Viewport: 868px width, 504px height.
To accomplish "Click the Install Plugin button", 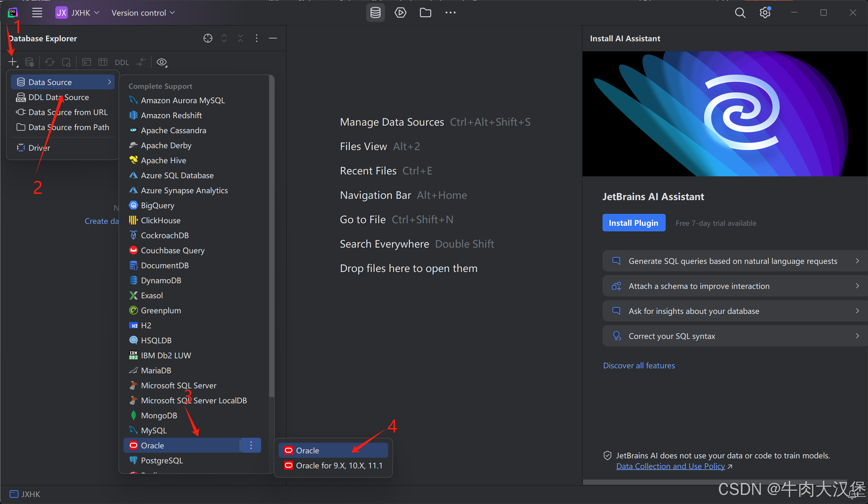I will tap(633, 223).
